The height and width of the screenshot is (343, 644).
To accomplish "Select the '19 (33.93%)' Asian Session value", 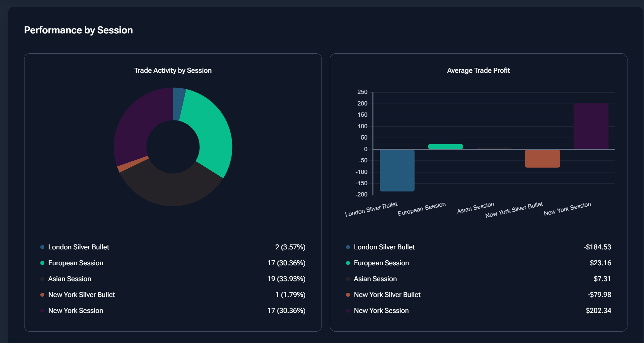I will pyautogui.click(x=286, y=279).
